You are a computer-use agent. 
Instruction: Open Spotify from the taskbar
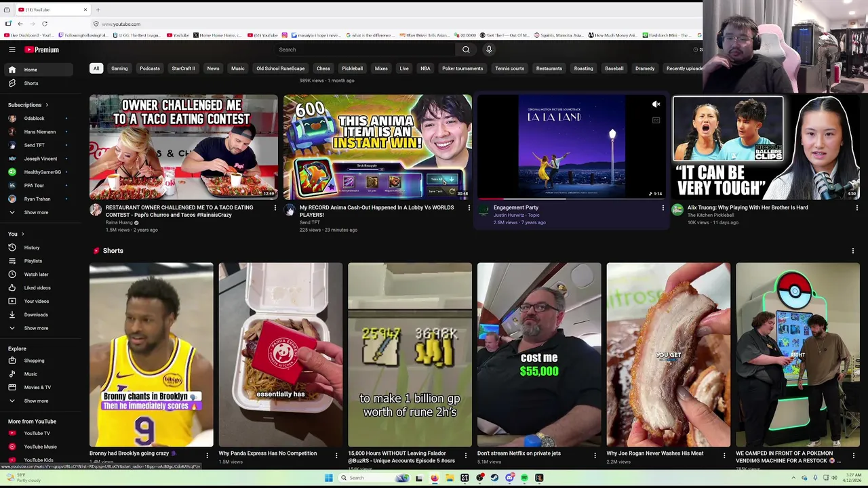(524, 478)
